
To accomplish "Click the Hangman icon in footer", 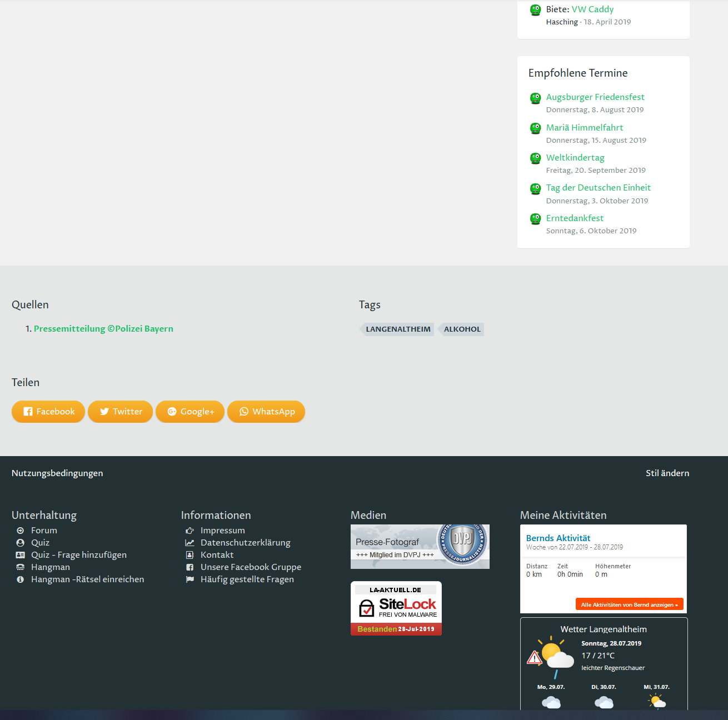I will pyautogui.click(x=21, y=567).
